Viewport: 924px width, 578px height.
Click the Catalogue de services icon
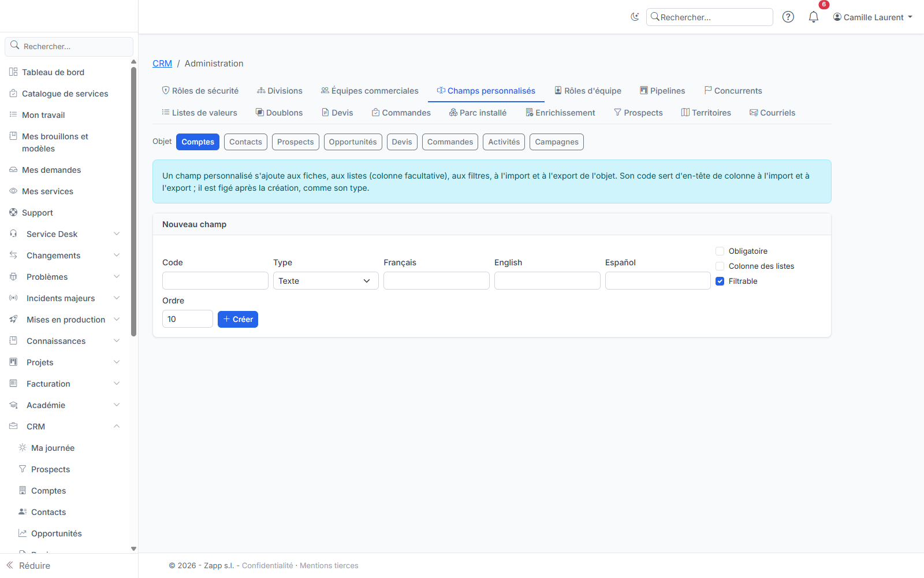tap(13, 94)
